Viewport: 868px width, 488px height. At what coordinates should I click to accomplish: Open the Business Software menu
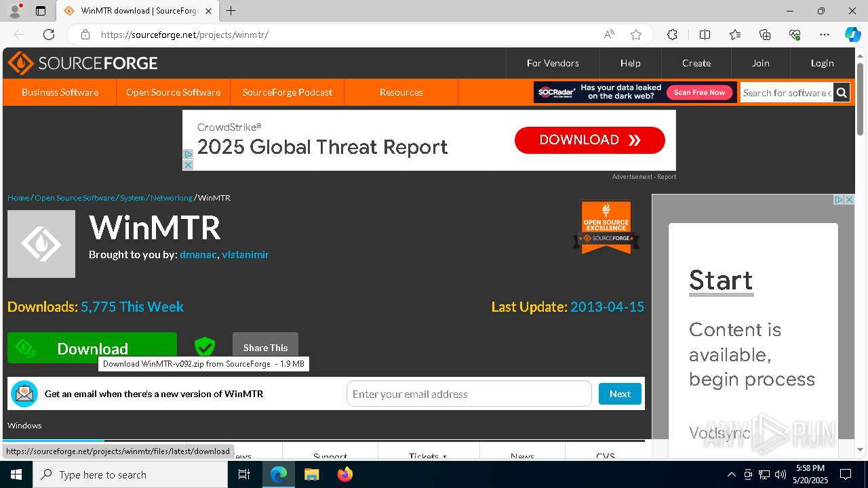(60, 92)
